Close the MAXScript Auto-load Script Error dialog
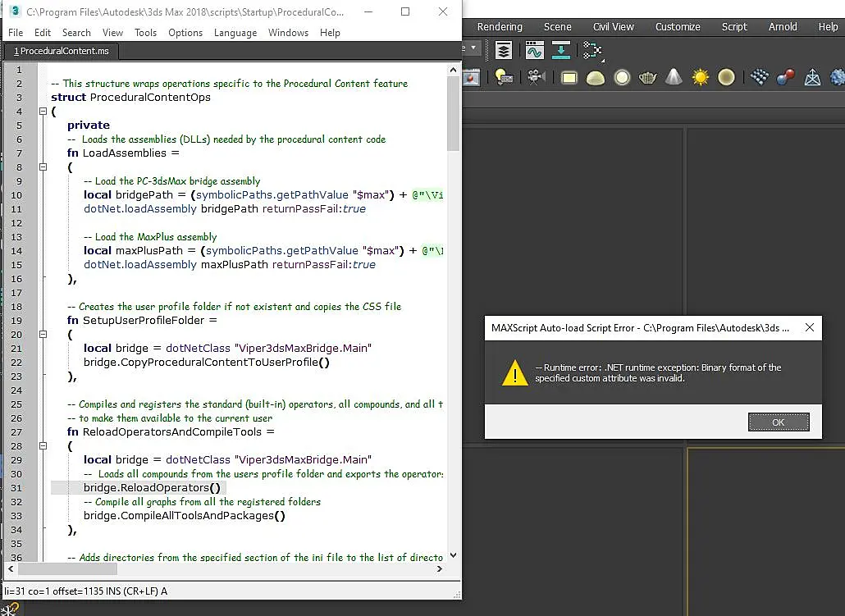This screenshot has width=845, height=616. click(809, 327)
